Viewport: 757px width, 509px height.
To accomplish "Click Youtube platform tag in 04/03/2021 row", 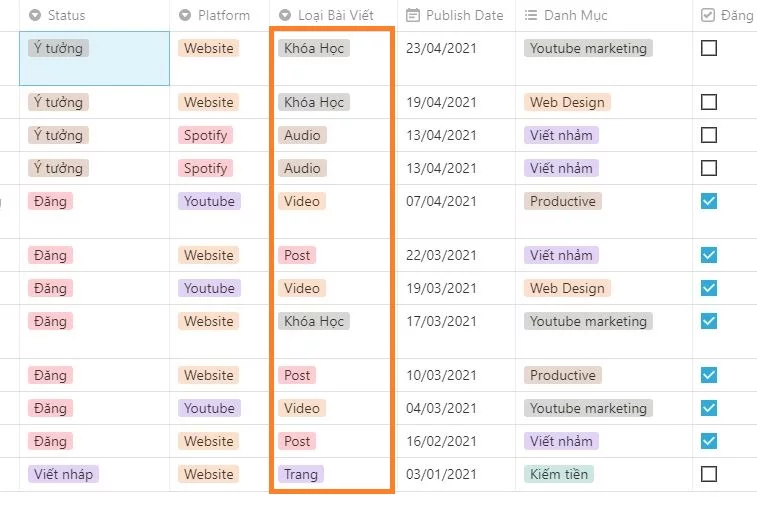I will click(210, 408).
